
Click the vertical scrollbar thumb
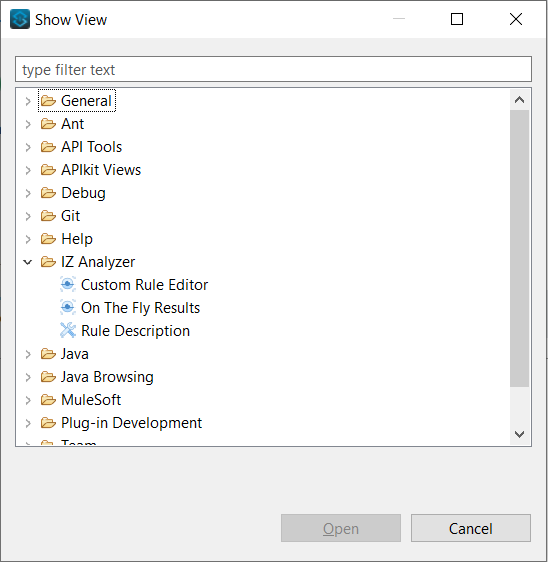coord(519,248)
